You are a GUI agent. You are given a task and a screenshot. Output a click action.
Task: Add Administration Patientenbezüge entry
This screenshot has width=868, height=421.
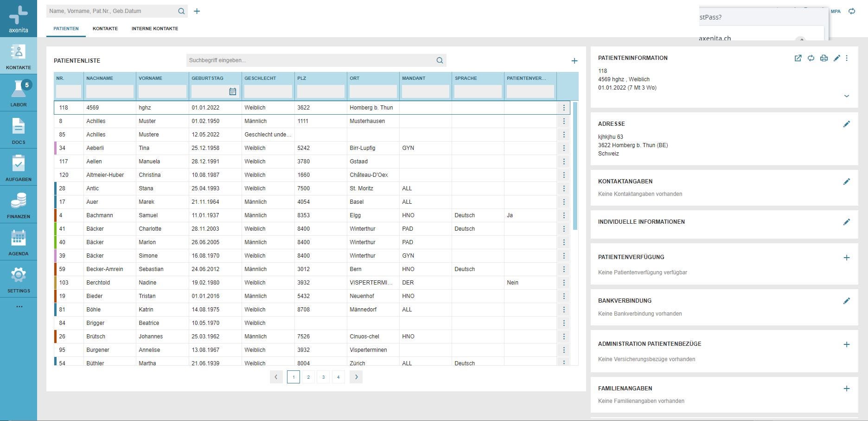pyautogui.click(x=847, y=344)
